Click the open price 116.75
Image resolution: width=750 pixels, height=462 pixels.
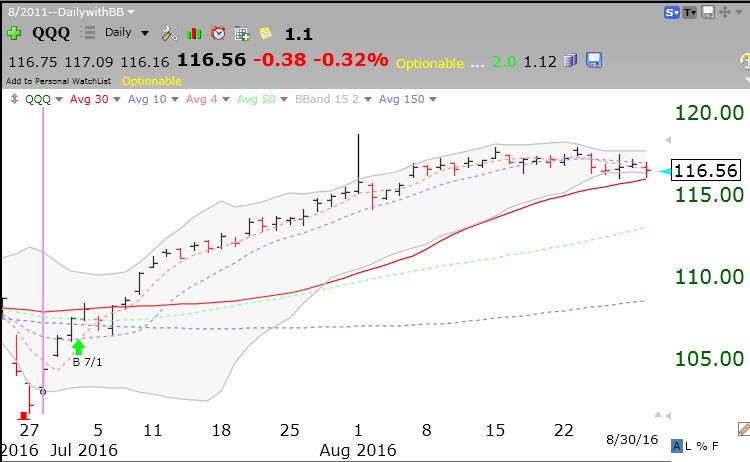(33, 62)
